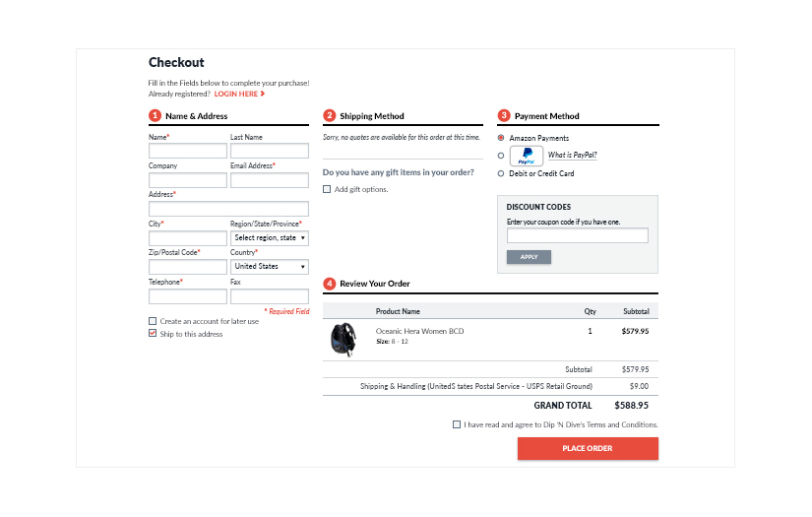Enable Add gift options checkbox
Screen dimensions: 812x517
(x=328, y=189)
